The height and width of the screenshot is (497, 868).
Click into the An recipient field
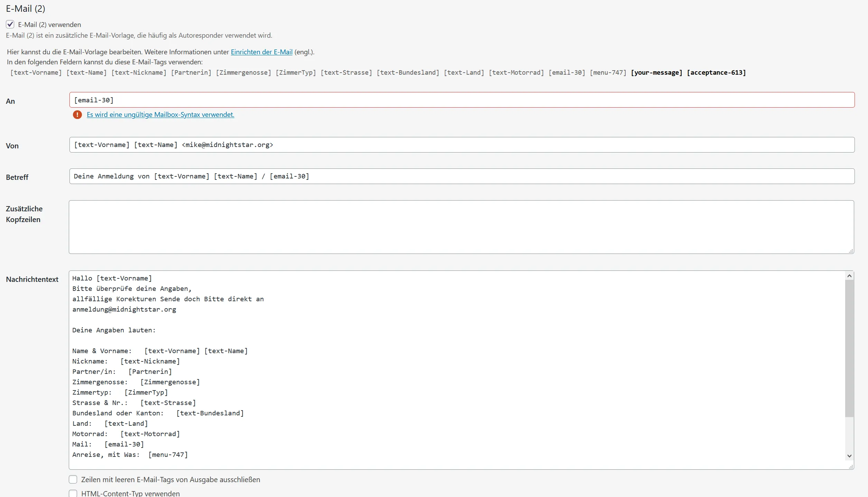[x=462, y=100]
